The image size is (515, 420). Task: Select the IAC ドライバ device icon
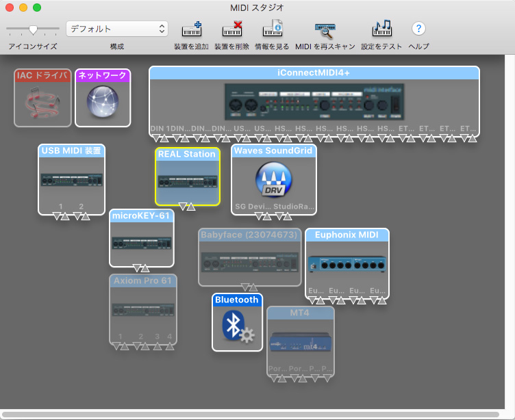pyautogui.click(x=42, y=103)
